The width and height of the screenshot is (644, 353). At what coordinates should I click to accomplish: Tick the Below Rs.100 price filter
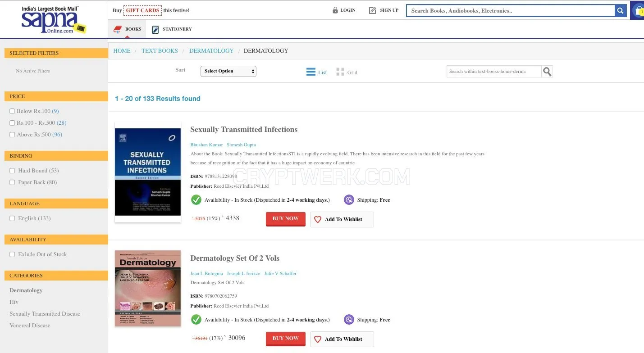click(12, 111)
